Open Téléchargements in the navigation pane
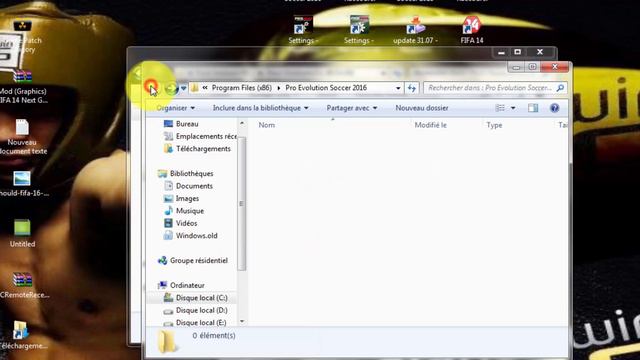The width and height of the screenshot is (640, 360). (197, 149)
